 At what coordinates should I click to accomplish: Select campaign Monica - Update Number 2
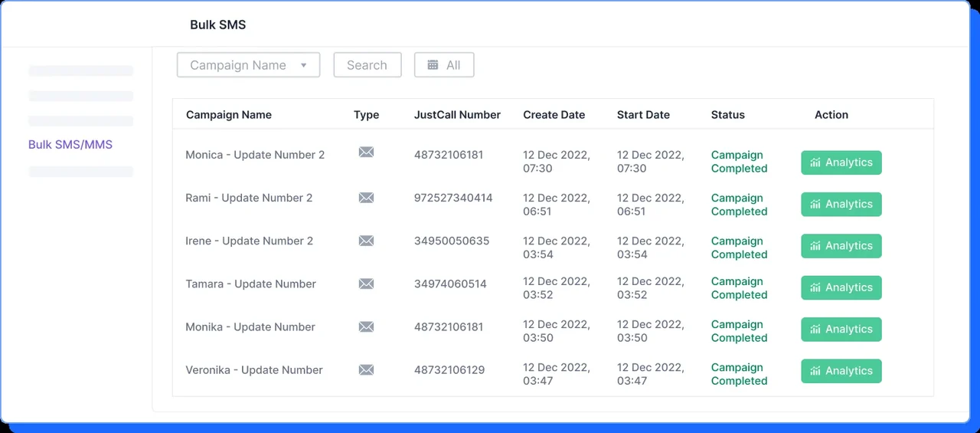tap(255, 155)
